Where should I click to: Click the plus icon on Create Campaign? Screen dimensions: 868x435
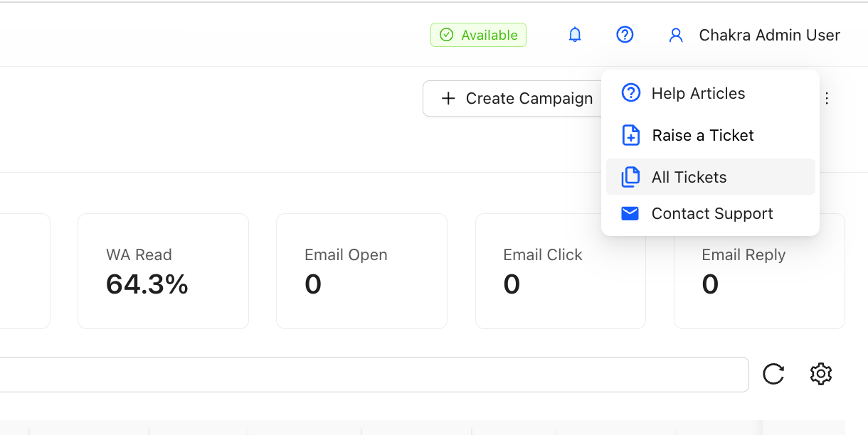[448, 99]
